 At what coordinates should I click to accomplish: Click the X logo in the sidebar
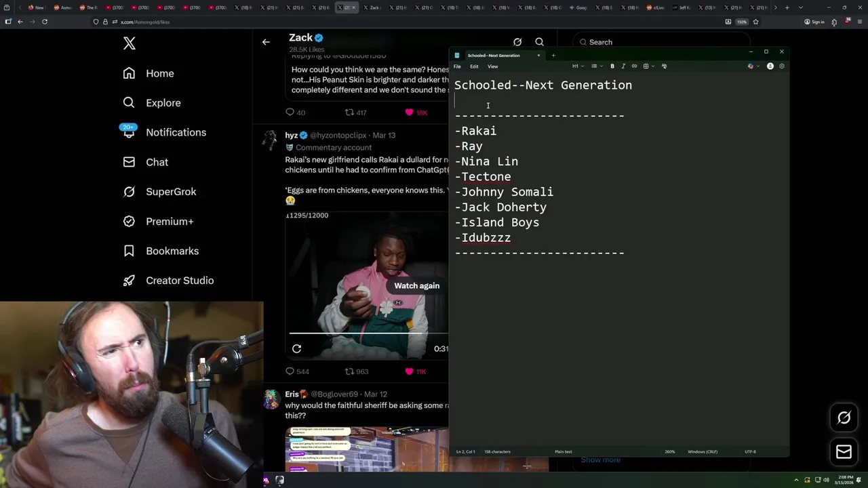click(130, 43)
